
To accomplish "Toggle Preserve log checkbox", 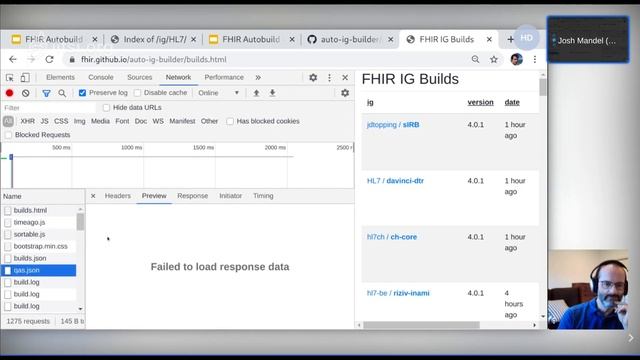I will (82, 93).
